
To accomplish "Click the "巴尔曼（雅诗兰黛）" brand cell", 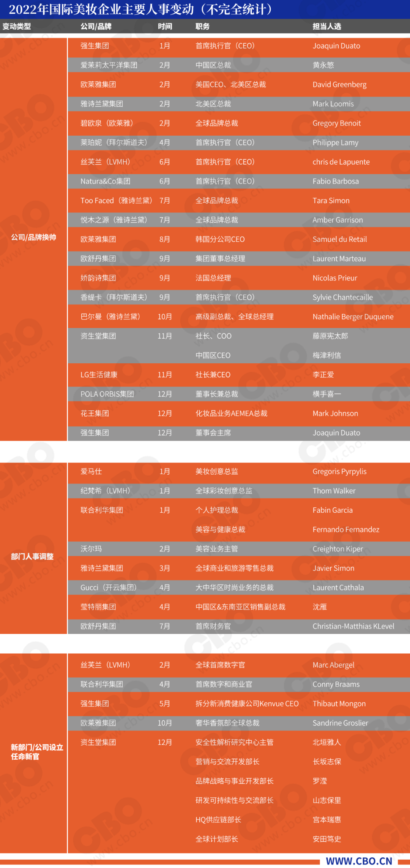I will [x=110, y=317].
